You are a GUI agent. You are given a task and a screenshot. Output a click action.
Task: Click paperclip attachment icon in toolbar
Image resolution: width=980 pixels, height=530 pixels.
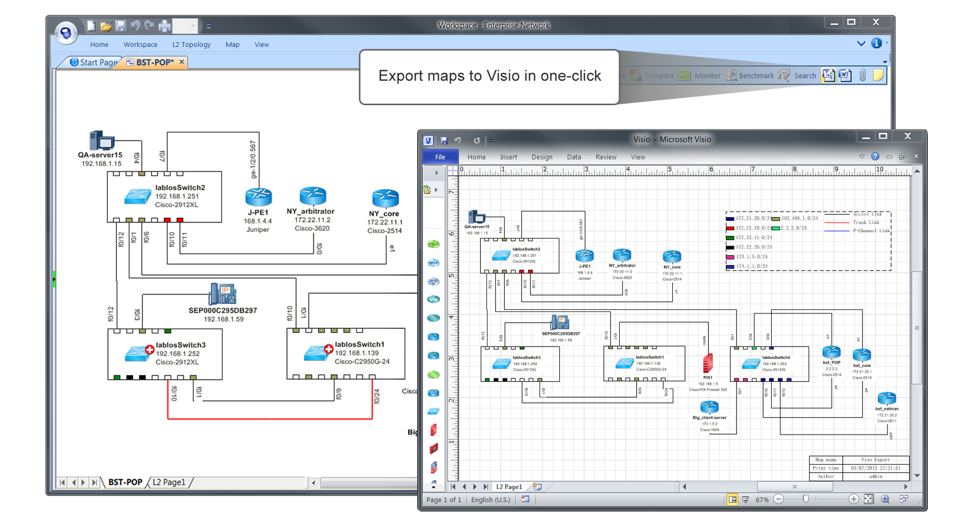(x=862, y=76)
